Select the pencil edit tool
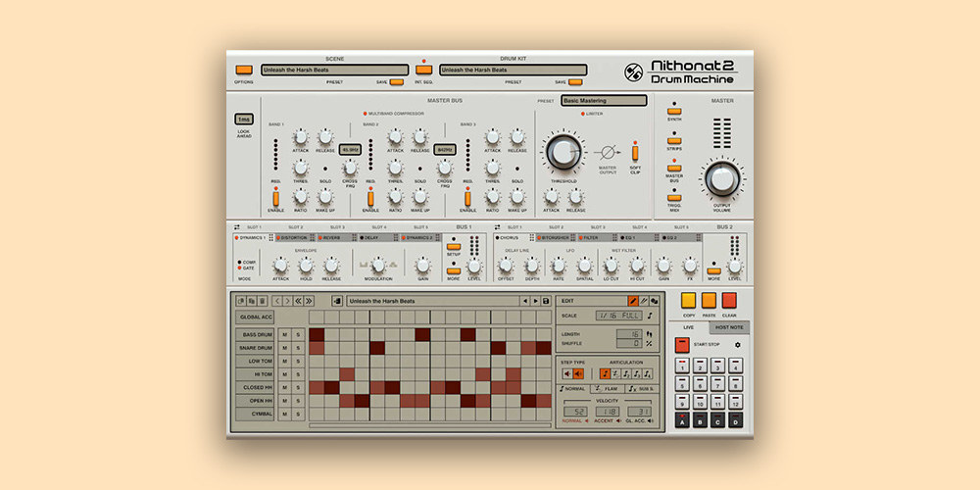This screenshot has height=490, width=980. 632,301
